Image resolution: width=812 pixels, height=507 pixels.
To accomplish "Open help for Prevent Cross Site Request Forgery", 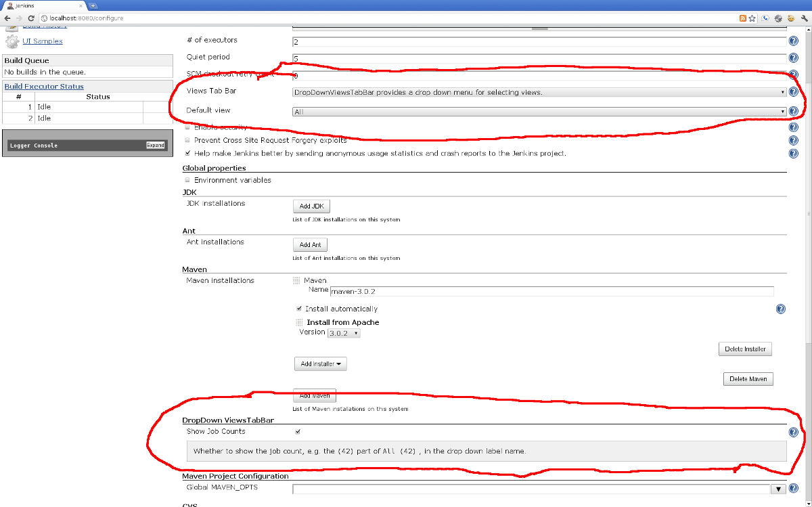I will click(794, 140).
